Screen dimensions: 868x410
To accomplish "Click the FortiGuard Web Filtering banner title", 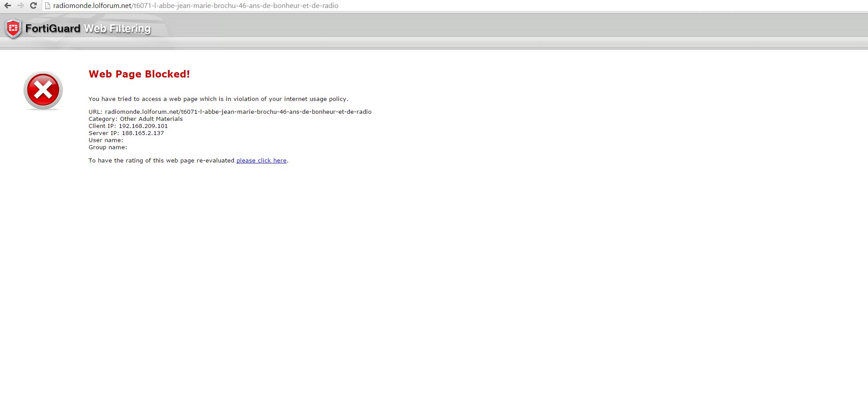I will [x=88, y=29].
